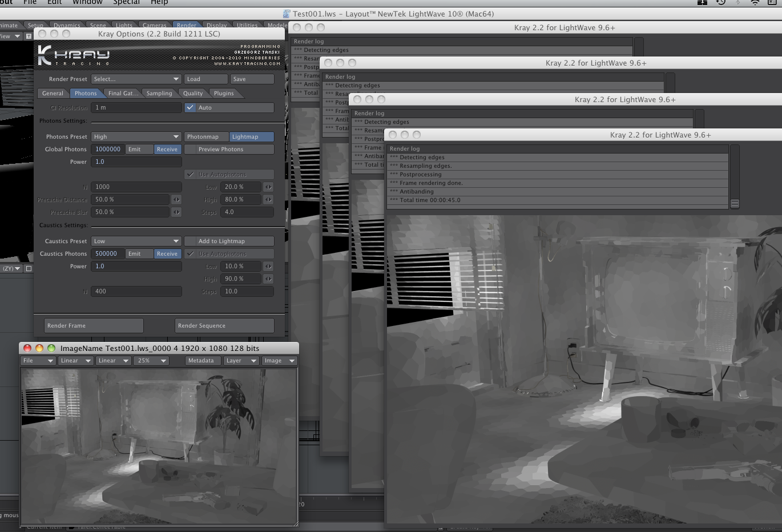Viewport: 782px width, 532px height.
Task: Open the Special menu
Action: point(126,3)
